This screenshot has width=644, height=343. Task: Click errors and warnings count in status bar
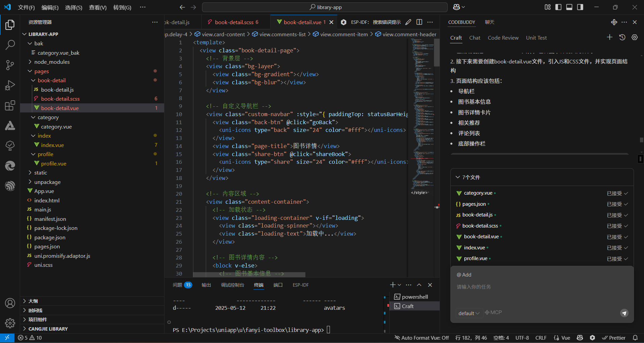pyautogui.click(x=30, y=338)
